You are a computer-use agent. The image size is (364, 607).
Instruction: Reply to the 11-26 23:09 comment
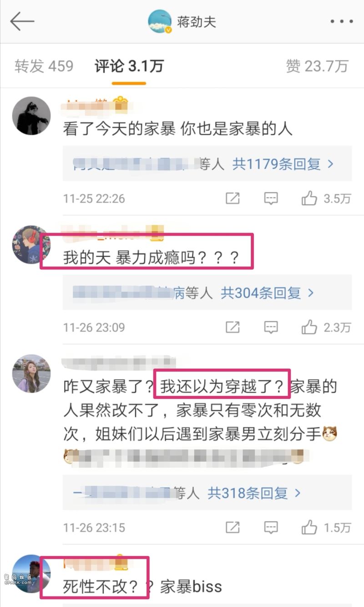[x=271, y=327]
